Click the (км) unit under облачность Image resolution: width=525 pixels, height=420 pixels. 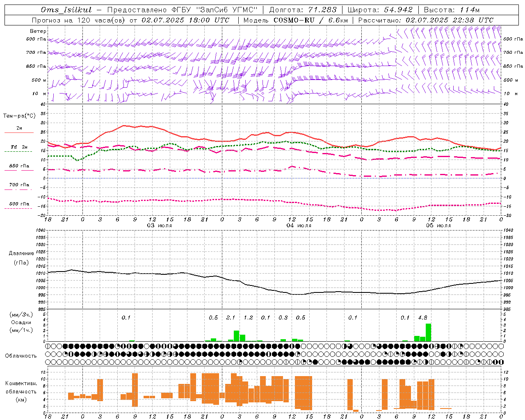tap(21, 399)
